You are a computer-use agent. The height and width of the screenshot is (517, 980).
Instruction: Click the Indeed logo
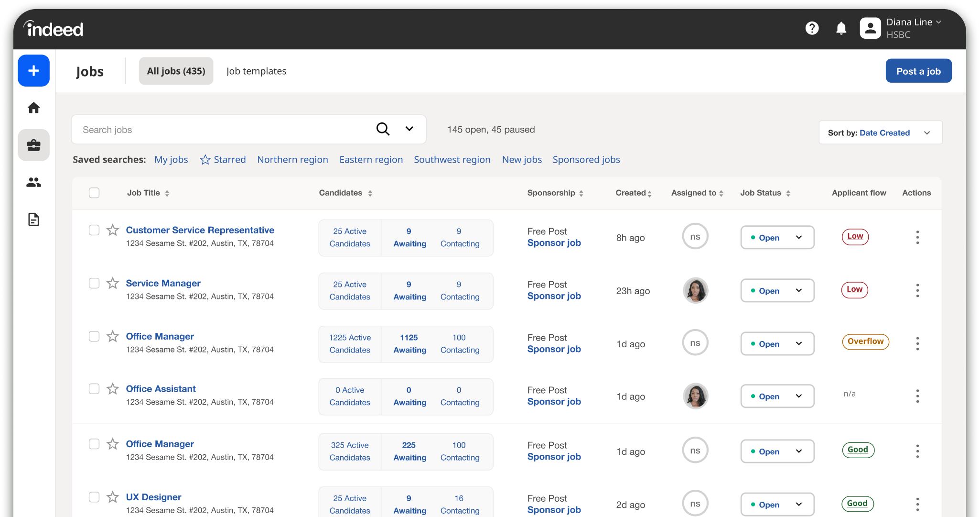[54, 29]
